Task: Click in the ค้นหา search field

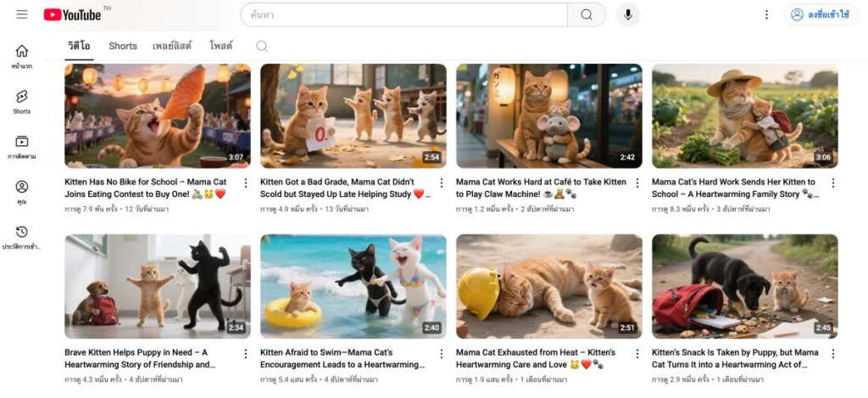Action: coord(403,14)
